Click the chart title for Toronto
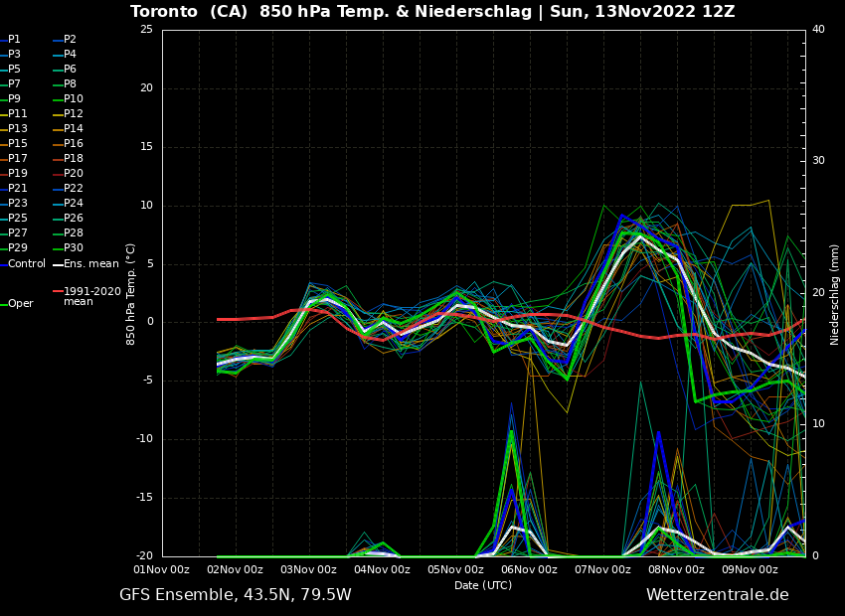 pos(432,12)
